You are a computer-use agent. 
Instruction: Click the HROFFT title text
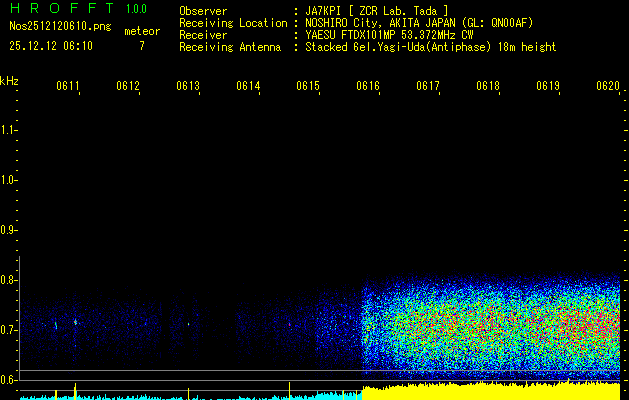(58, 9)
